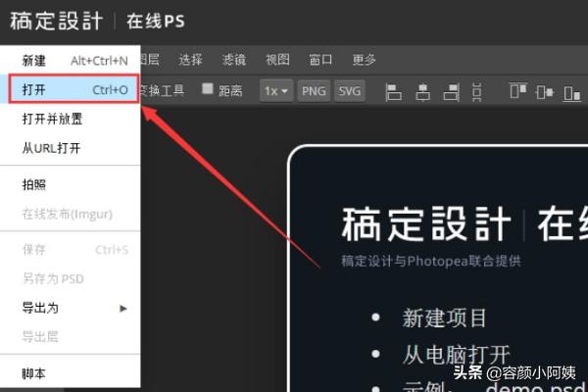Click the 在线PS header title
This screenshot has width=588, height=392.
[156, 21]
